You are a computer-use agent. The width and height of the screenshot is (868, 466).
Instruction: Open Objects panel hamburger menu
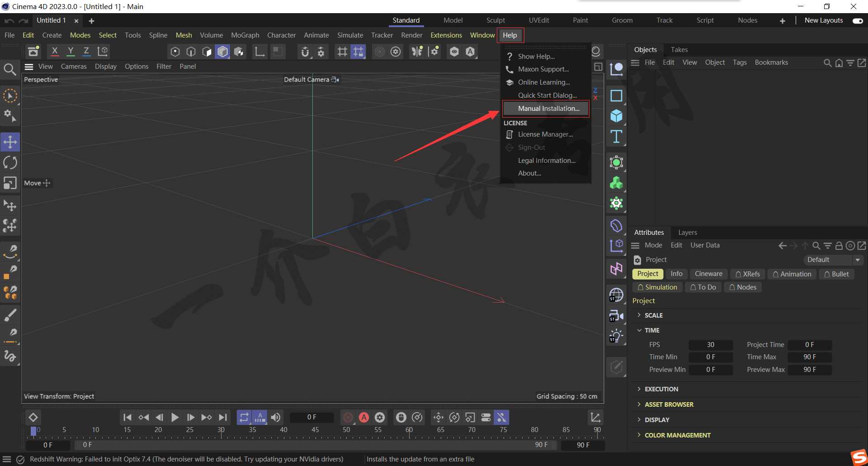pos(635,62)
